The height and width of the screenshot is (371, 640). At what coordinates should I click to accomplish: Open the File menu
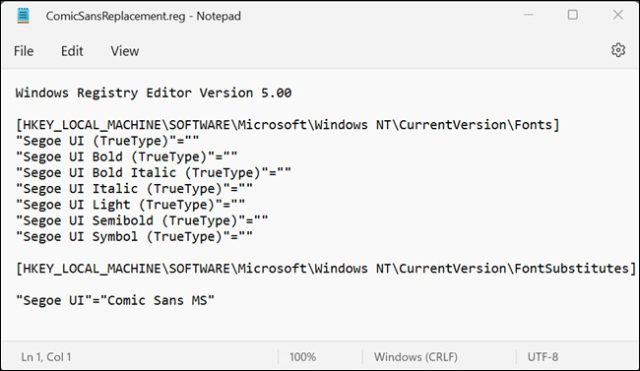[x=24, y=51]
